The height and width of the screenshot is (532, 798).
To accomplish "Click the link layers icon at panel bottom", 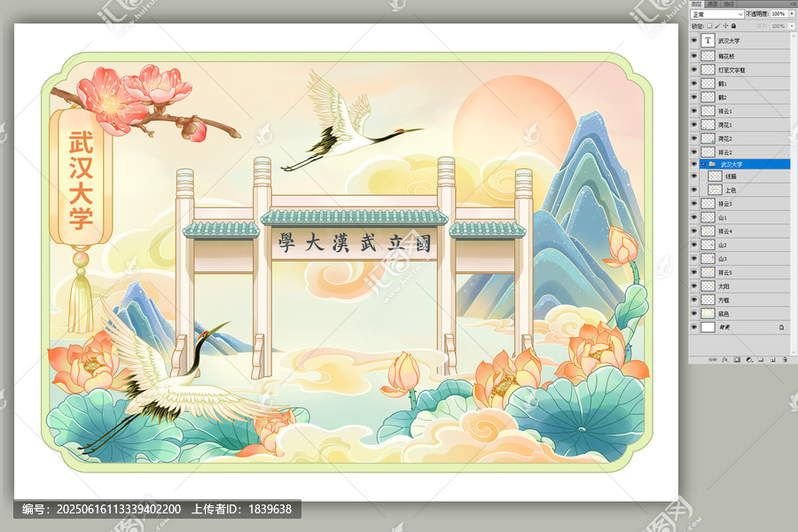I will point(713,359).
